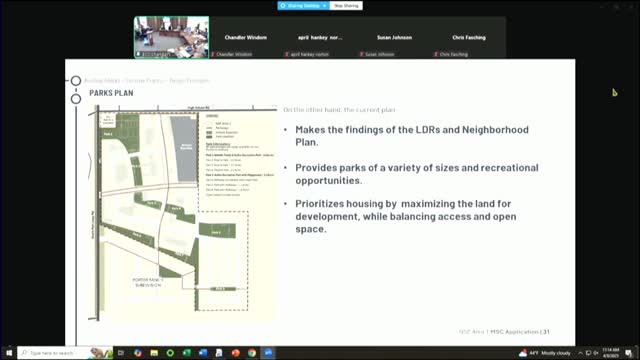Click the circle marker beside PARKS PLAN

(76, 99)
